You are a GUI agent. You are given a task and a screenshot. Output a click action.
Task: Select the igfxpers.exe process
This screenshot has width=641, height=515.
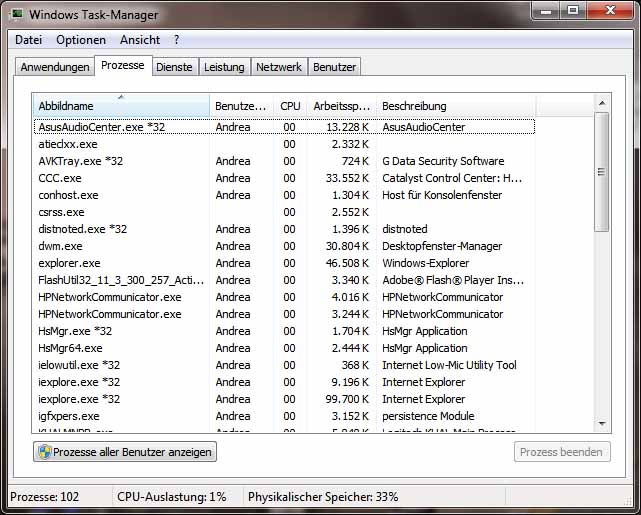coord(284,416)
